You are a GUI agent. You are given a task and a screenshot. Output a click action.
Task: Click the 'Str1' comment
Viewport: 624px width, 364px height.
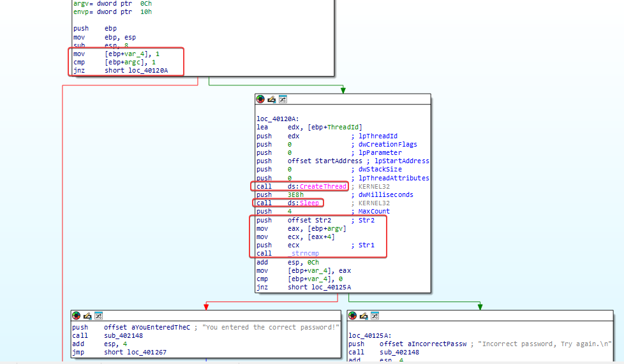coord(366,245)
